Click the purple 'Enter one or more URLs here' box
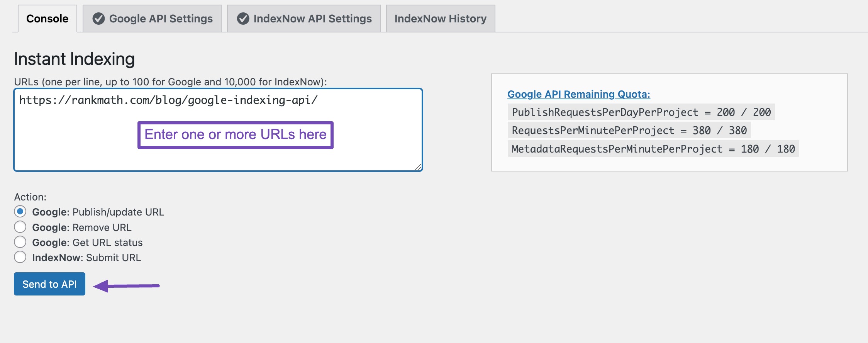 click(x=235, y=135)
